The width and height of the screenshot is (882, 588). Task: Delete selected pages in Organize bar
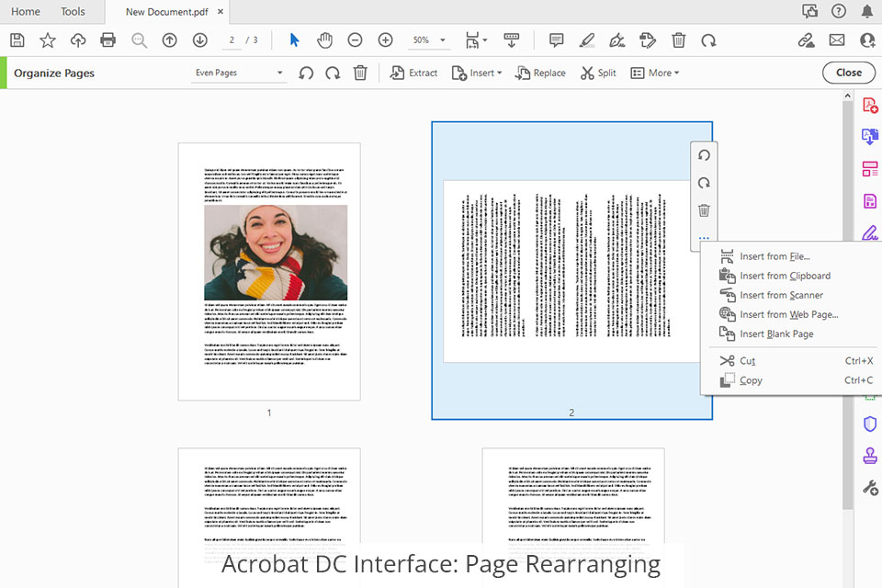click(360, 73)
